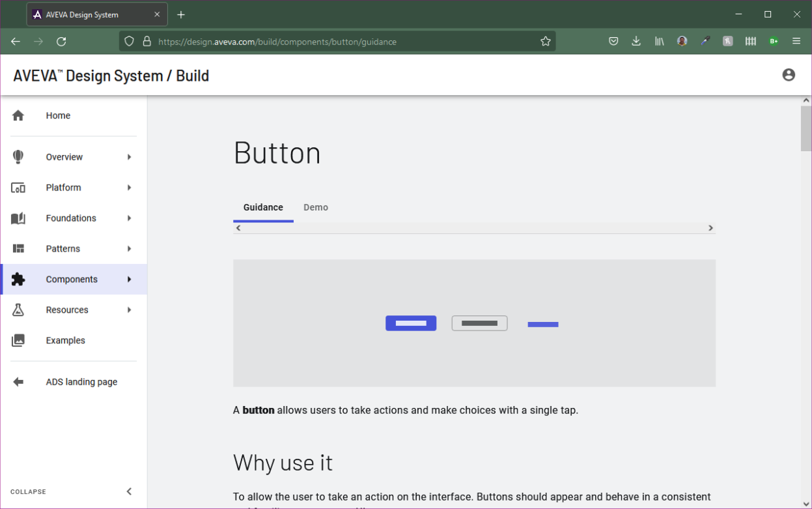Go to ADS landing page
The image size is (812, 509).
click(x=81, y=382)
